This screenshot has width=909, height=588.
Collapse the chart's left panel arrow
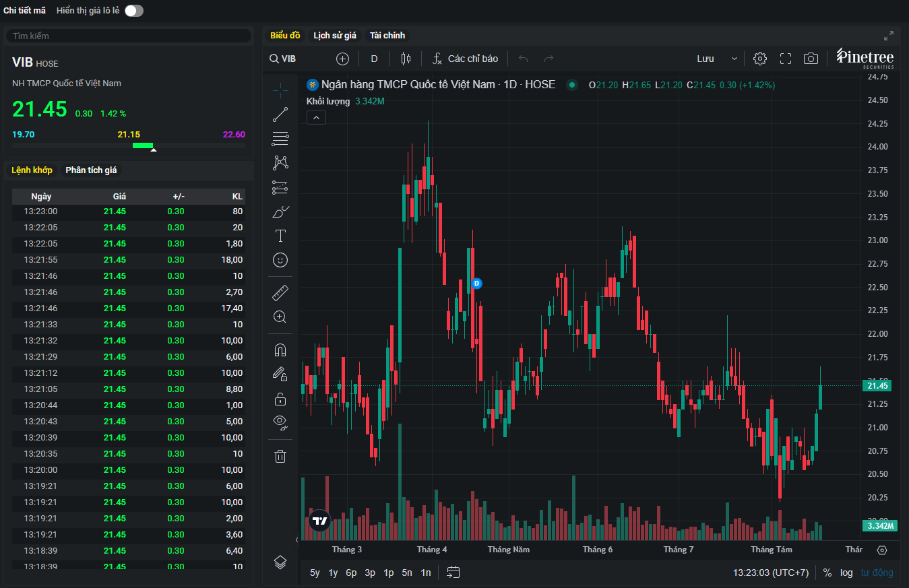pos(296,540)
